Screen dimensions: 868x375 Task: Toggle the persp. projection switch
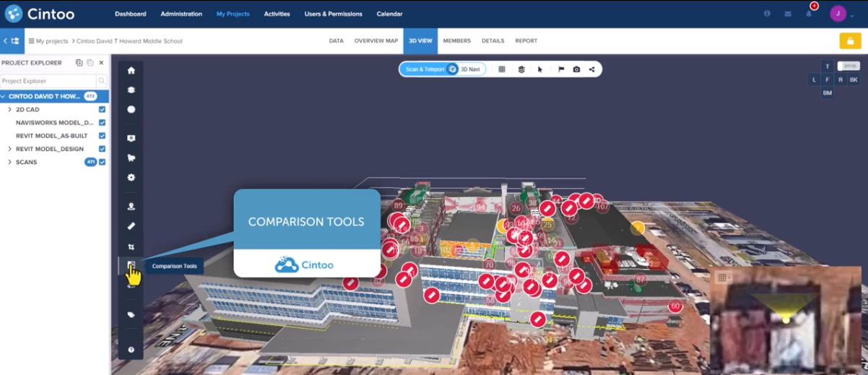point(848,66)
